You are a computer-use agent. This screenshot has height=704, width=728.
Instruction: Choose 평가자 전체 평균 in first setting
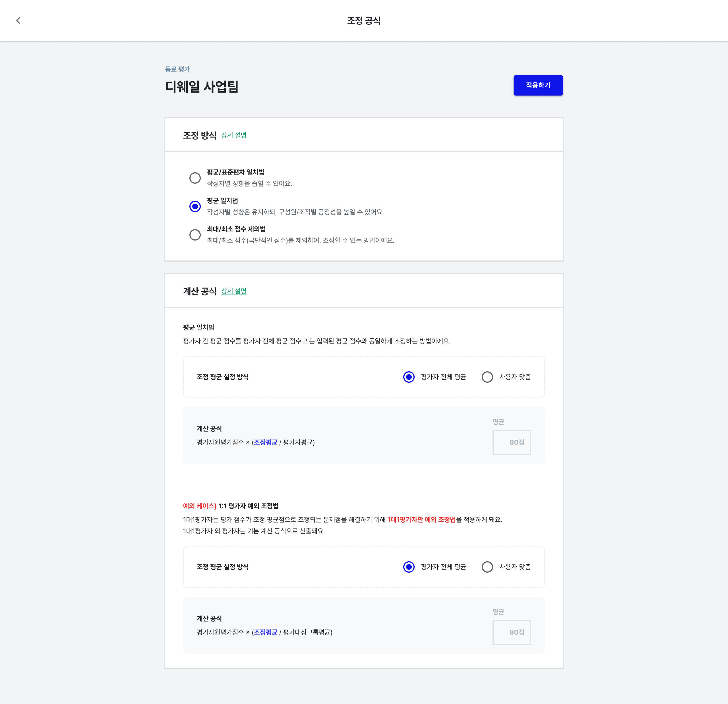pyautogui.click(x=409, y=377)
